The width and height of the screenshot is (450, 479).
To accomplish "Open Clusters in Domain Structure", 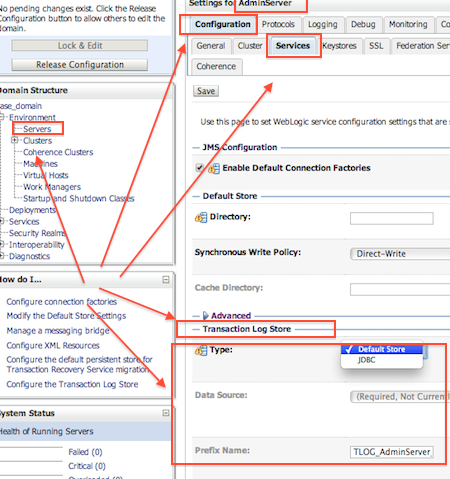I will coord(38,141).
